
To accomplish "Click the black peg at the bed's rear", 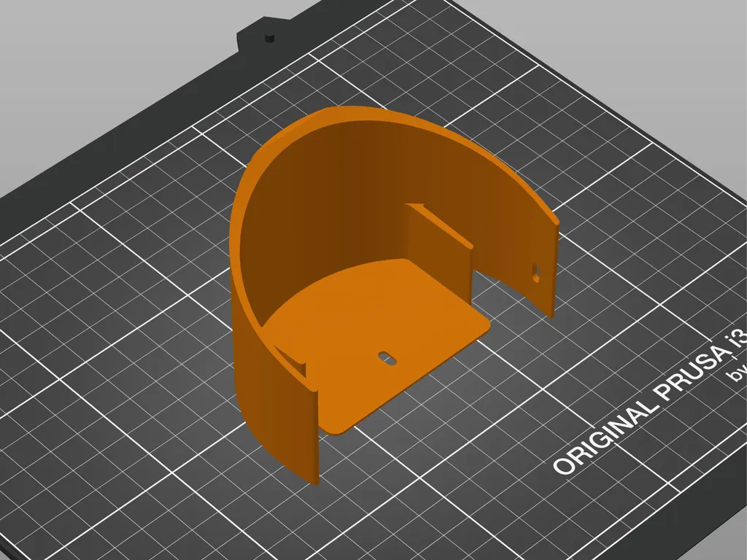I will pyautogui.click(x=270, y=37).
